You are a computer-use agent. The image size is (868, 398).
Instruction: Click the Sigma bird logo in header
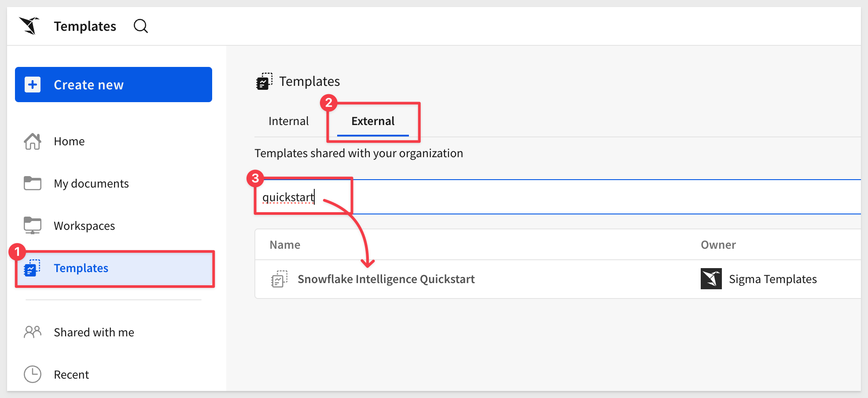[29, 26]
